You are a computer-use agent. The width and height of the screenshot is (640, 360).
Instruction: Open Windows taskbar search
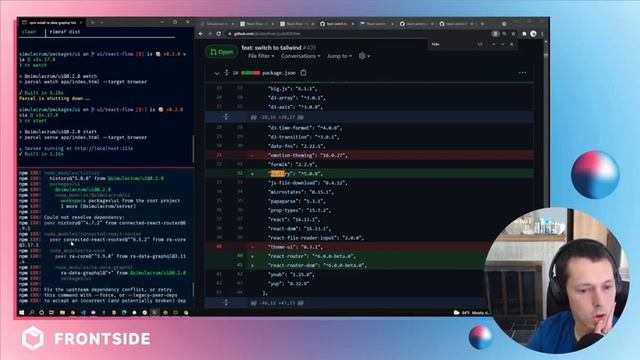tap(31, 313)
